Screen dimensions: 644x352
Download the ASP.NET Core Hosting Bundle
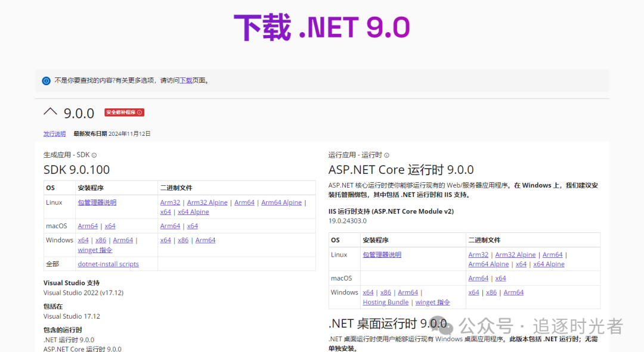click(386, 303)
